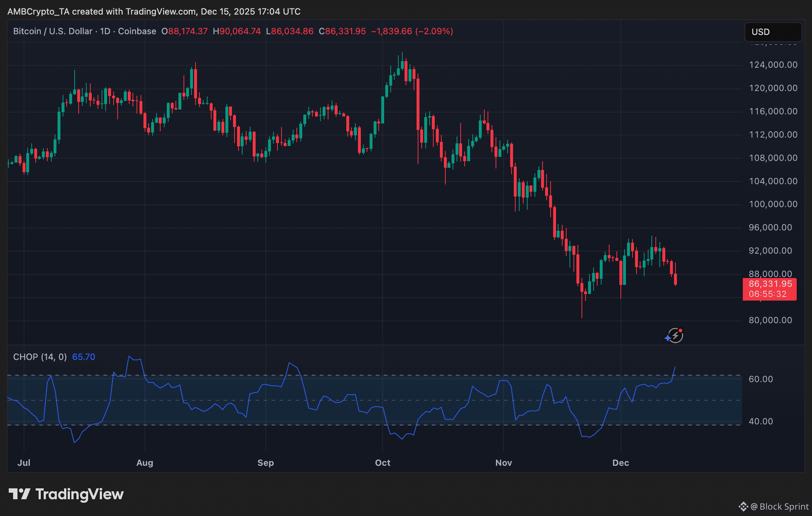The height and width of the screenshot is (516, 812).
Task: Click the Dec label on time axis
Action: coord(620,463)
